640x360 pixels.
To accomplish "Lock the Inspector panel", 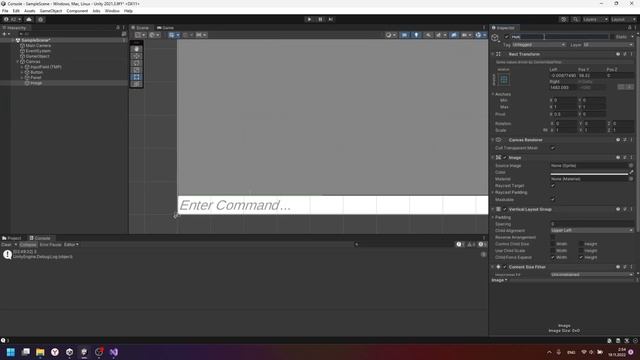I will [x=629, y=28].
